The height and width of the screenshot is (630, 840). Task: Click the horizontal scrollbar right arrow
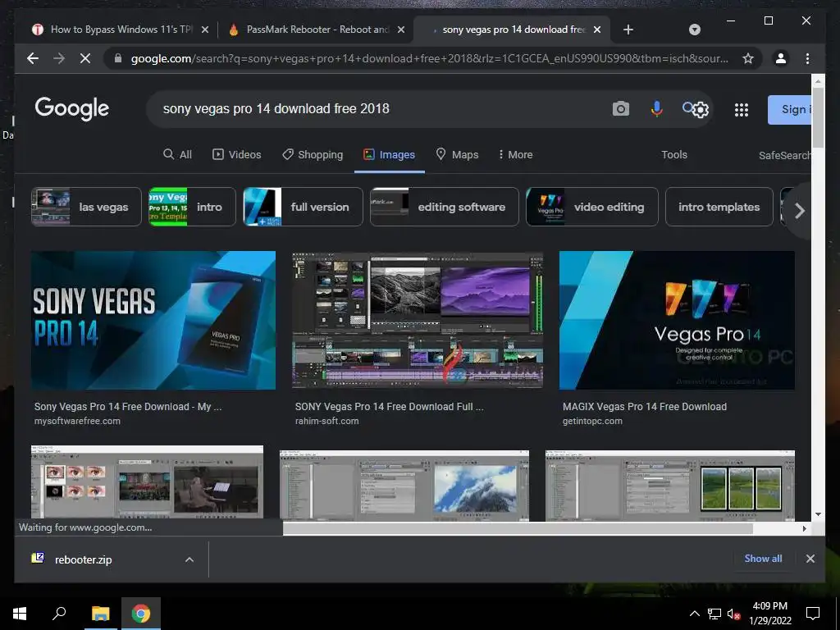coord(804,529)
